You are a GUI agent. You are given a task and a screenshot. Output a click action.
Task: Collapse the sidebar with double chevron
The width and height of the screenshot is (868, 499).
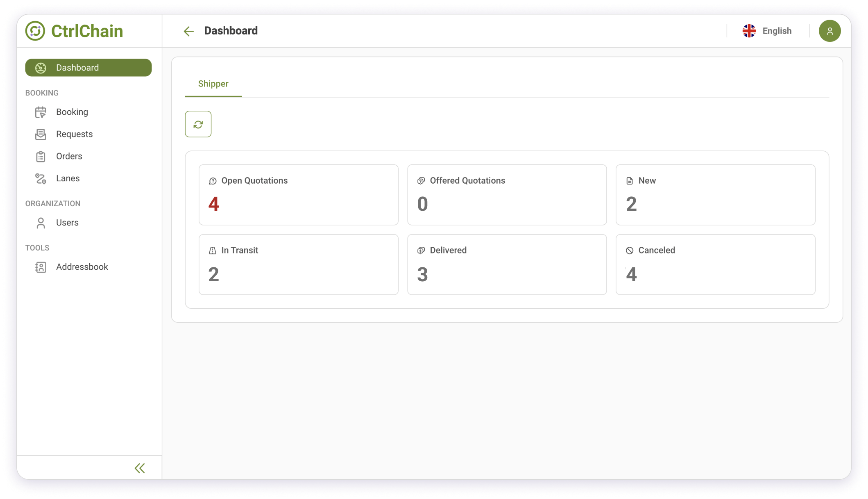[x=140, y=468]
